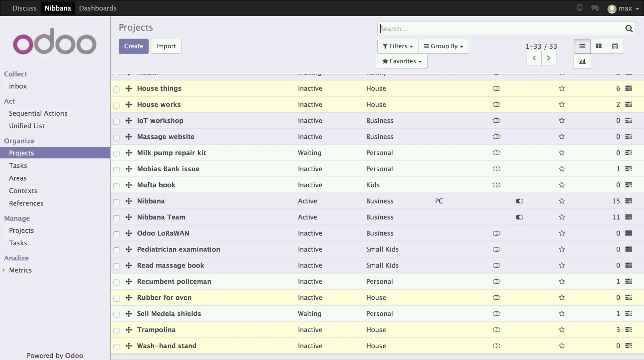Screen dimensions: 644x360
Task: Open task list icon for House things
Action: pyautogui.click(x=629, y=88)
